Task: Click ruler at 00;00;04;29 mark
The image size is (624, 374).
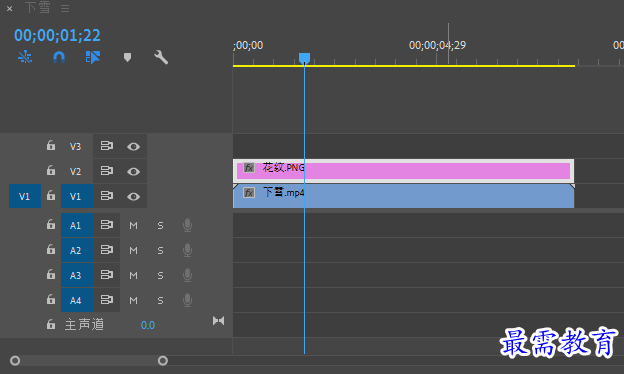Action: click(x=437, y=45)
